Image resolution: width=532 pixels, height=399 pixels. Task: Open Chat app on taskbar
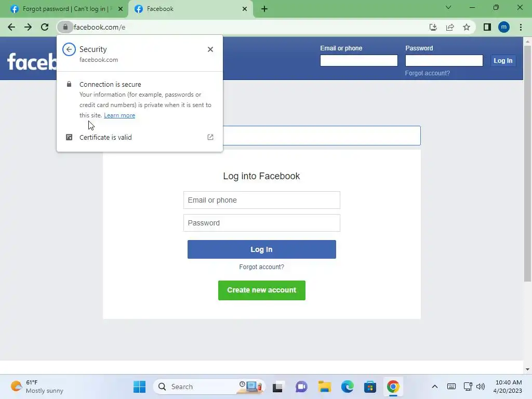pyautogui.click(x=301, y=387)
